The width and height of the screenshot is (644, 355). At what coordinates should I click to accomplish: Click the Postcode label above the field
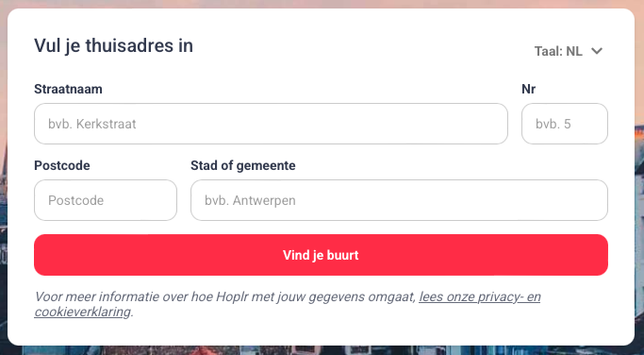[x=62, y=165]
